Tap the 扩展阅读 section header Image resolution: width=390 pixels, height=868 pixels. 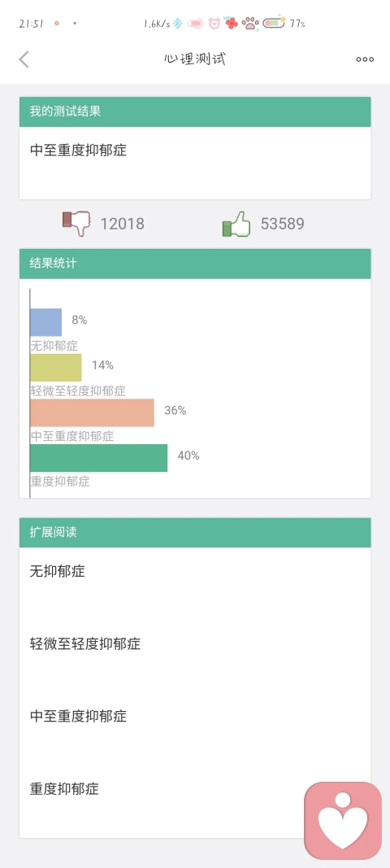coord(195,533)
